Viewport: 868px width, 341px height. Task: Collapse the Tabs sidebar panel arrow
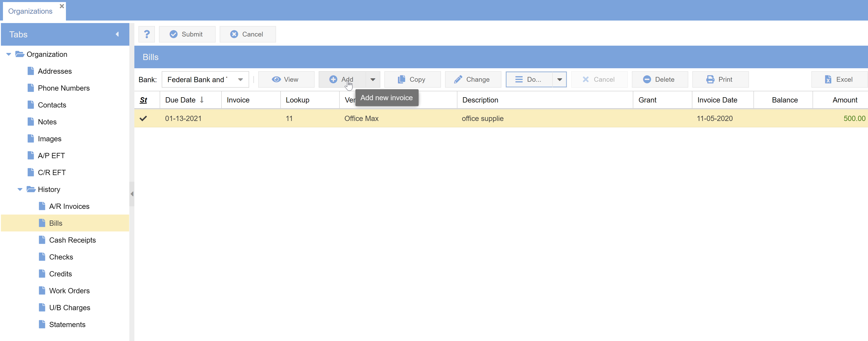pos(117,34)
